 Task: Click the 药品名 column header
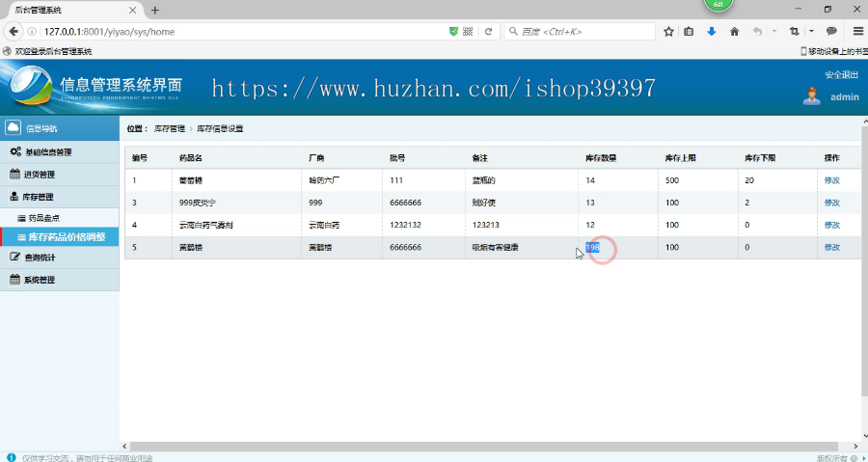coord(191,157)
